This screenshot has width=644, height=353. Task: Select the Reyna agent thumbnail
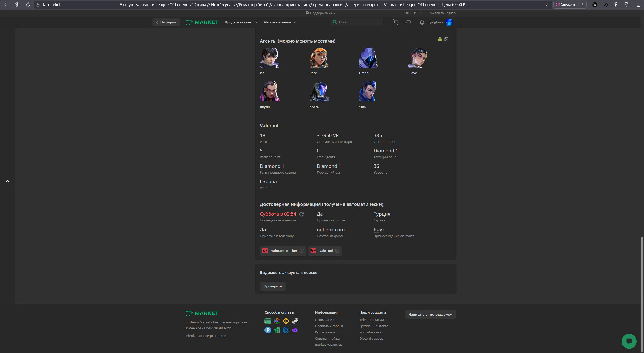(x=270, y=91)
